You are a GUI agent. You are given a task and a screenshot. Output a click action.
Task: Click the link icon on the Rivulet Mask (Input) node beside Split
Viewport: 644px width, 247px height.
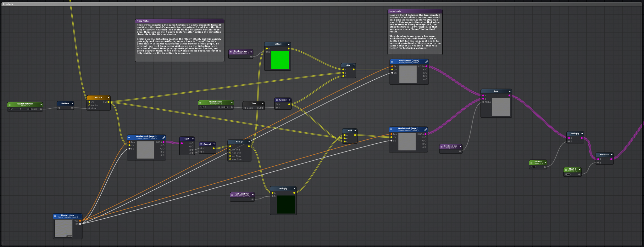pos(164,137)
